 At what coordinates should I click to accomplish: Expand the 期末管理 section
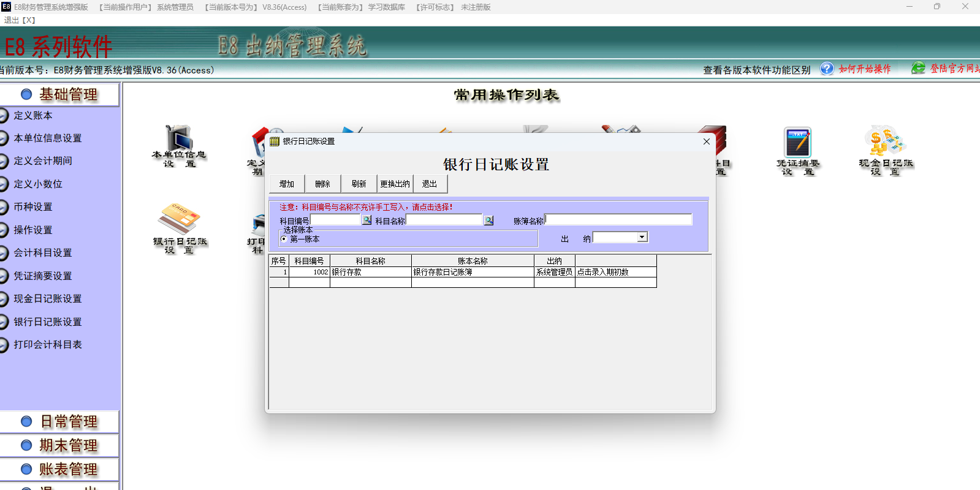pyautogui.click(x=60, y=445)
